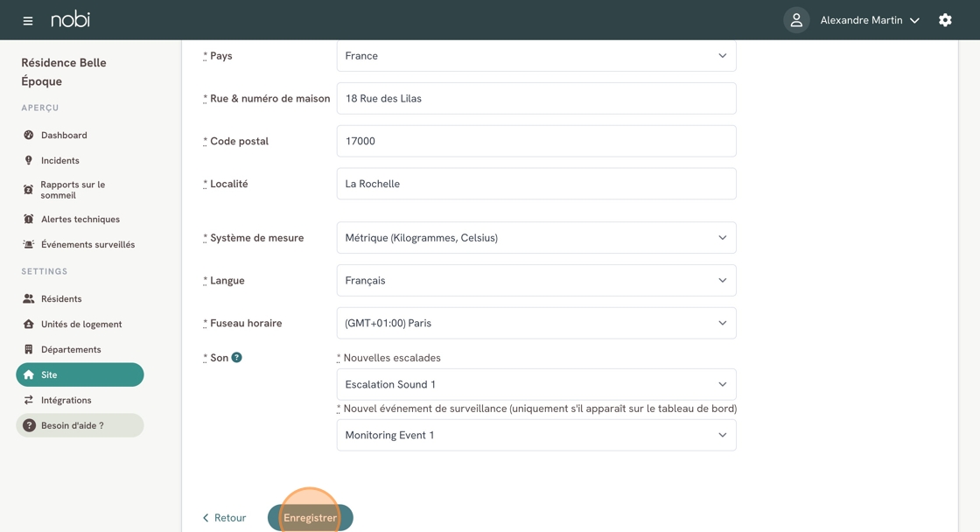980x532 pixels.
Task: Open the Fuseau horaire timezone dropdown
Action: 535,323
